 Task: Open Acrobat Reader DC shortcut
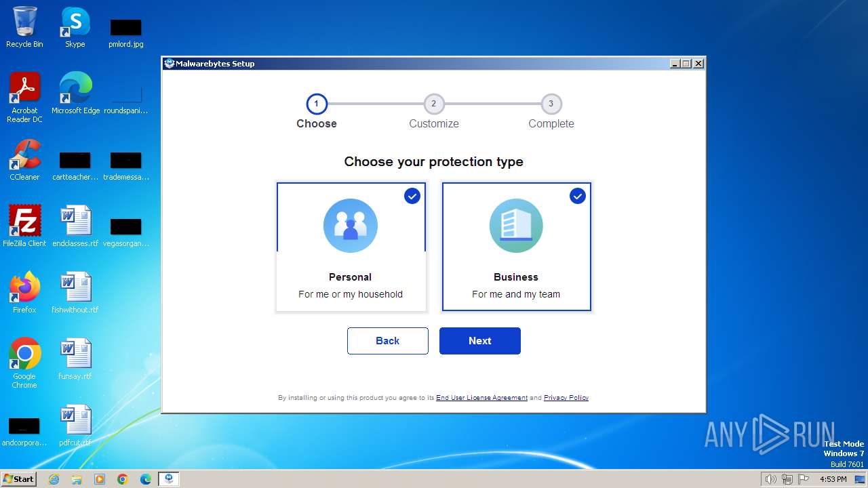(x=24, y=98)
